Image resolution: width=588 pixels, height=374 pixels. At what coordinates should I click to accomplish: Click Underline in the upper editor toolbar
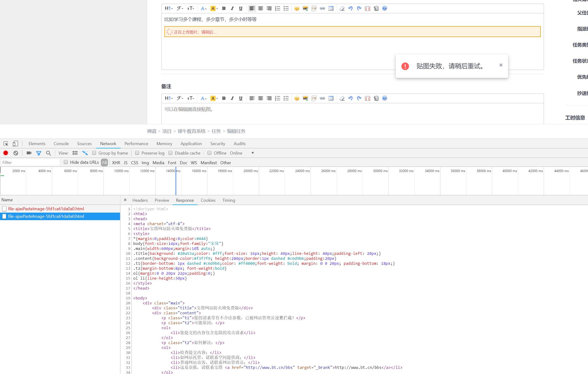(241, 8)
